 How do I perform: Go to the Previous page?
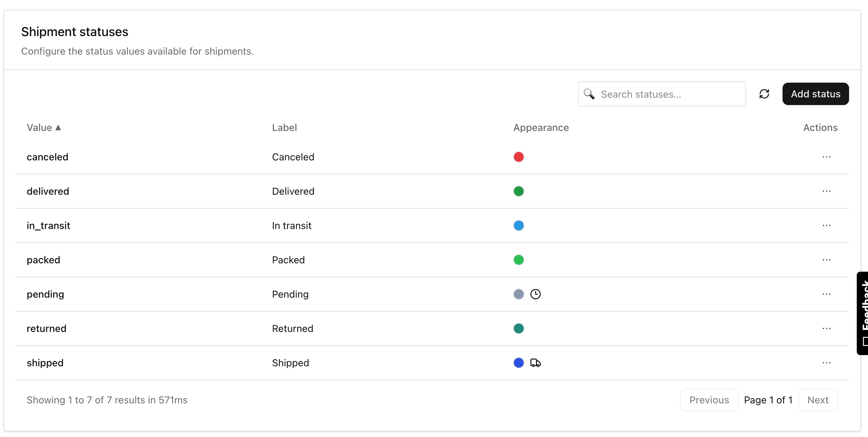(709, 400)
